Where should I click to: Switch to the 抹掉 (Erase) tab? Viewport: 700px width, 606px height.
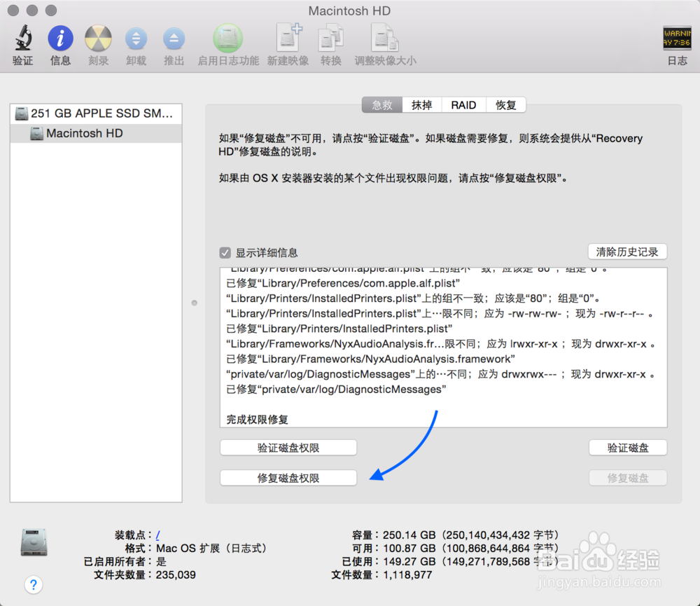point(422,104)
